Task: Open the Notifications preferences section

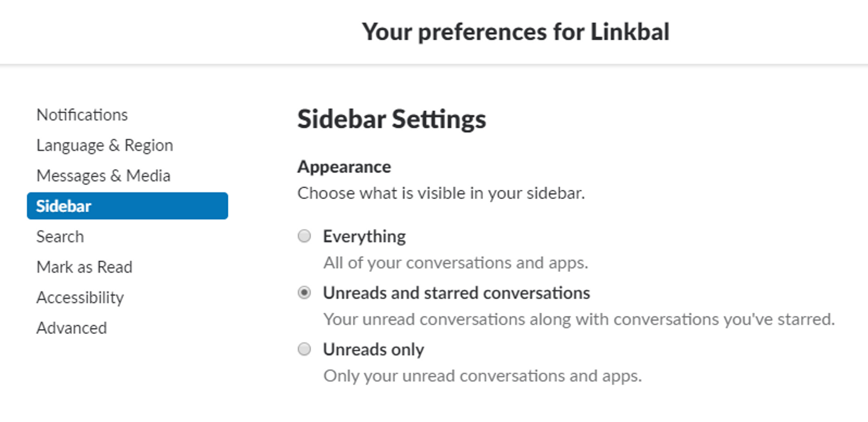Action: pos(82,115)
